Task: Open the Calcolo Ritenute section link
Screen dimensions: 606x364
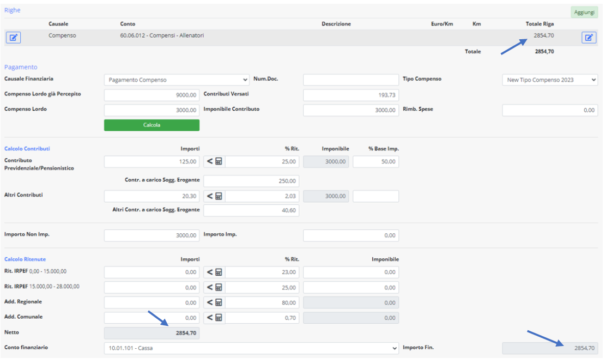Action: [25, 259]
